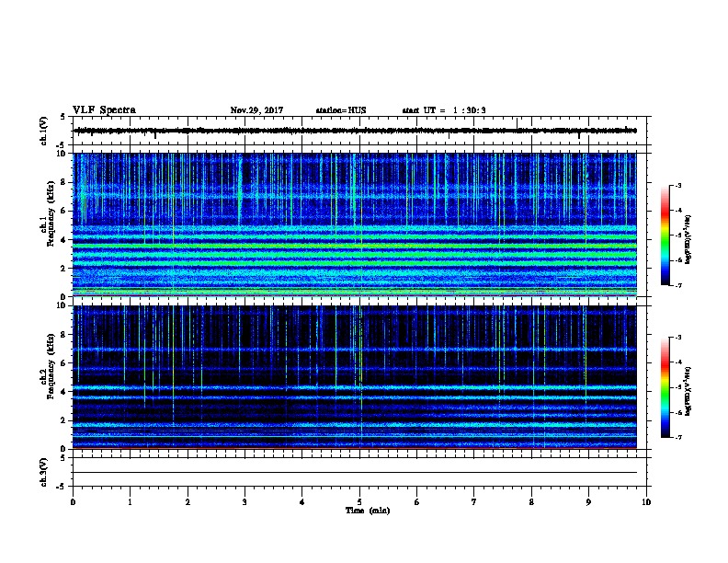Click the "station=HUS" header label
Viewport: 728px width, 563px height.
[x=341, y=110]
